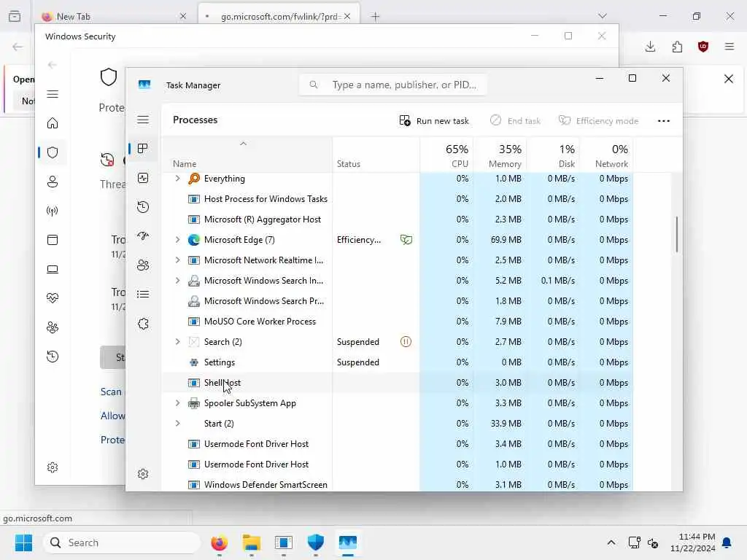Open Users page in Task Manager sidebar
This screenshot has height=560, width=747.
(x=143, y=265)
